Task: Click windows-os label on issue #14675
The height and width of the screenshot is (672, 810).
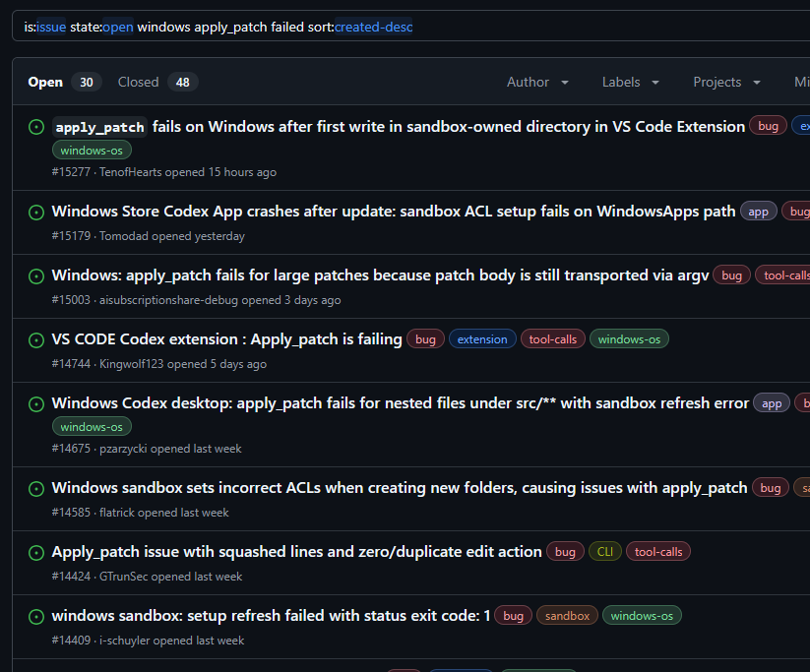Action: (92, 427)
